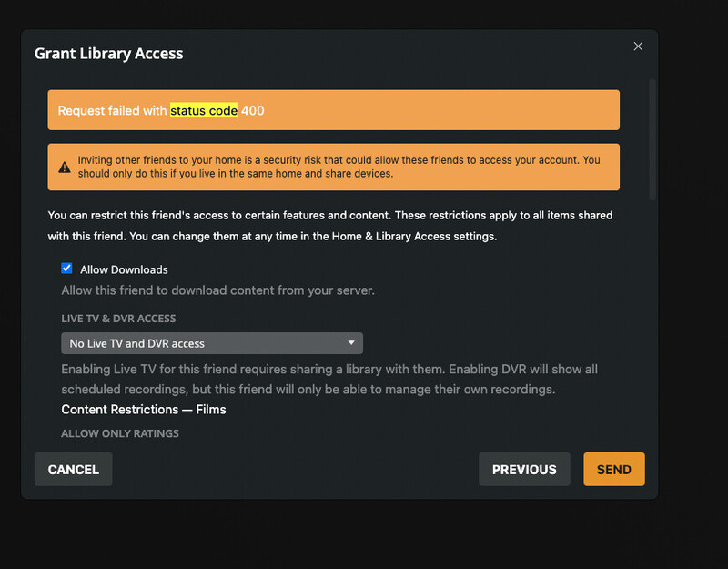Image resolution: width=728 pixels, height=569 pixels.
Task: Click the dialog's vertical scrollbar
Action: point(652,137)
